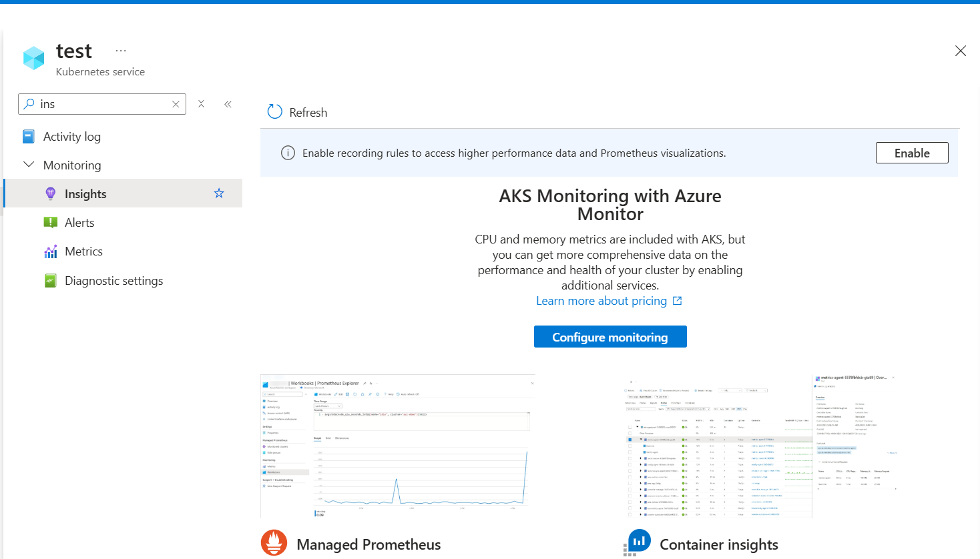Click the Diagnostic settings icon
Screen dimensions: 980x559
pos(50,281)
